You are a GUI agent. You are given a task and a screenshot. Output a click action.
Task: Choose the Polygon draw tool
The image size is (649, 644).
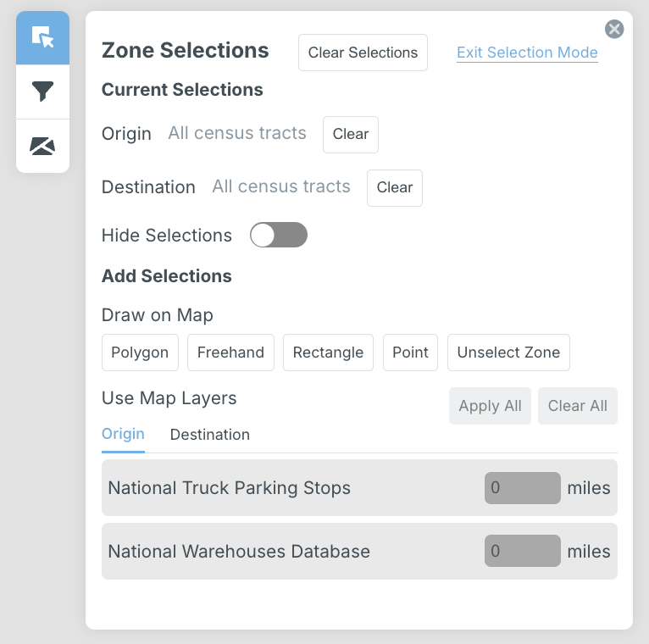(140, 353)
